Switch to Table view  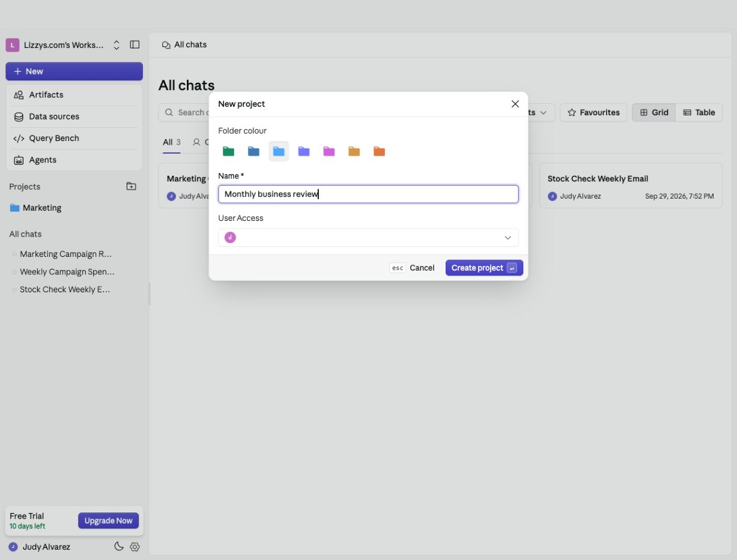699,112
